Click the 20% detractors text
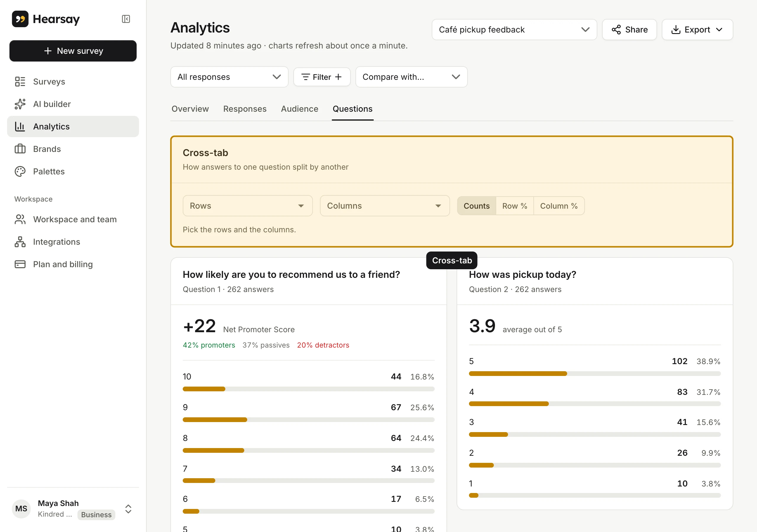The image size is (757, 532). [x=323, y=345]
